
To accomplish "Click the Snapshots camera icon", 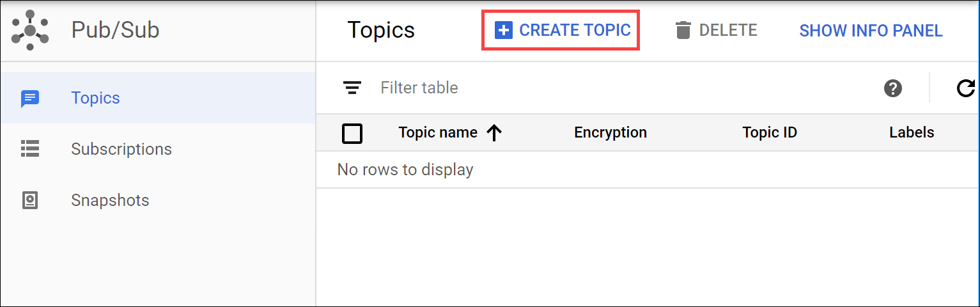I will pos(30,200).
